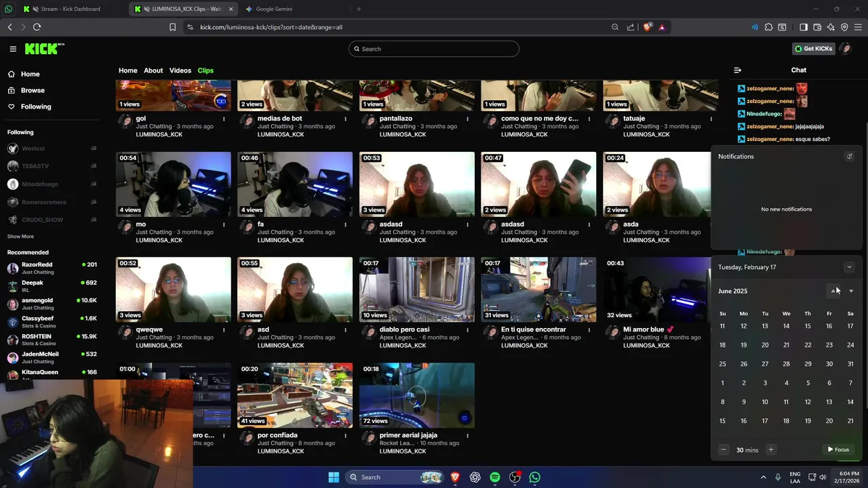Reload the page
Screen dimensions: 868x488
(37, 27)
